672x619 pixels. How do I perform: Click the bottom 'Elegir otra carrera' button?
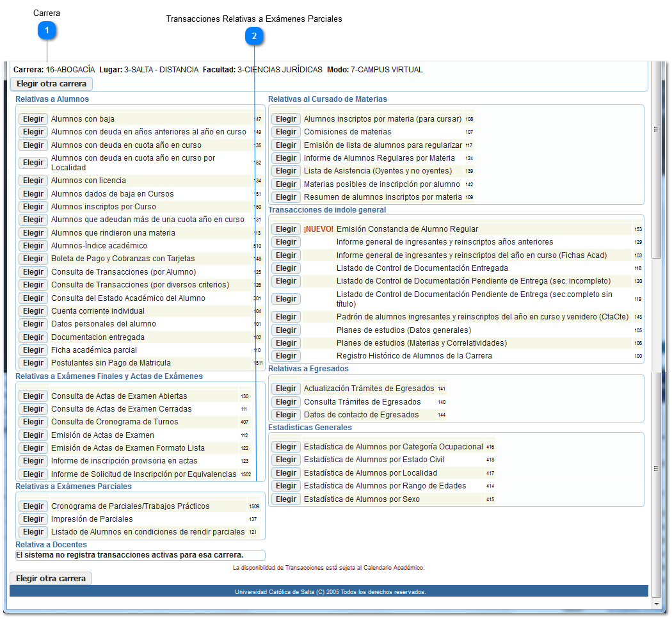[x=51, y=578]
